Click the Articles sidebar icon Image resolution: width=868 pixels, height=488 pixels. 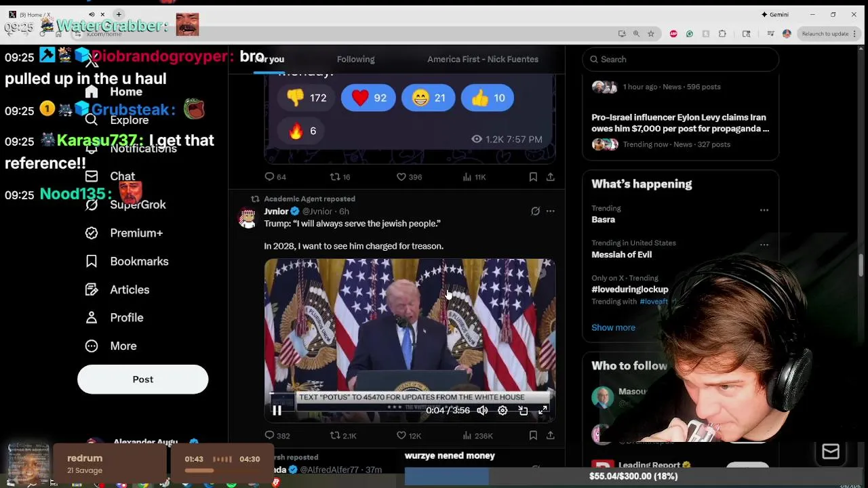pyautogui.click(x=92, y=289)
